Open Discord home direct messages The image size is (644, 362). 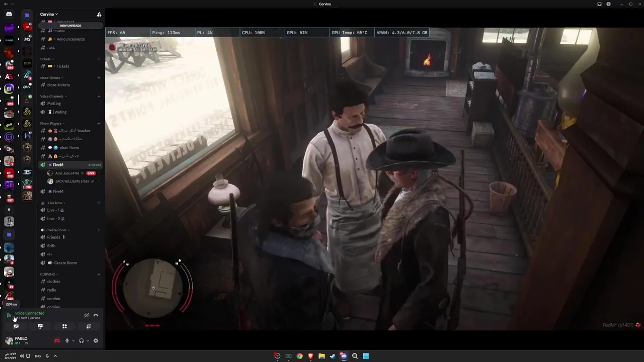point(9,14)
